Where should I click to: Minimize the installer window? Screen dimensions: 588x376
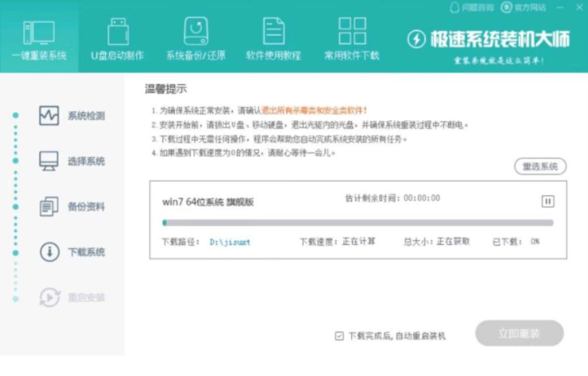click(561, 7)
